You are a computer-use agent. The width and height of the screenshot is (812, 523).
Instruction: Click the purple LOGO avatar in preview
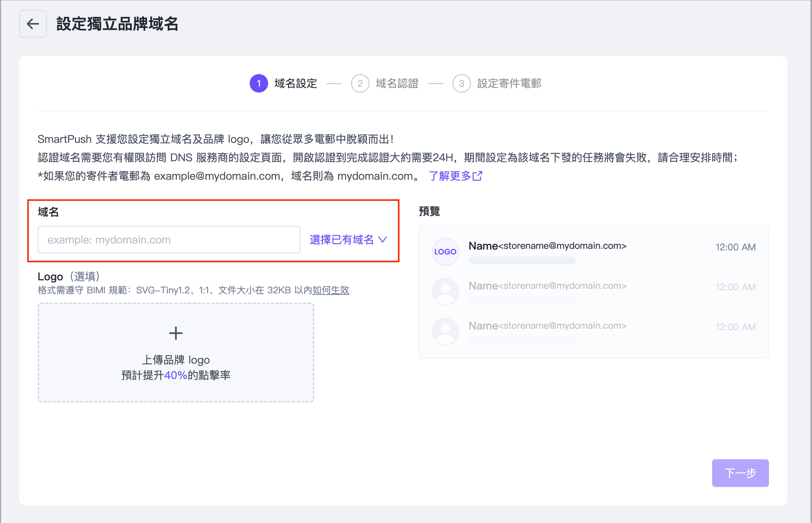[445, 252]
